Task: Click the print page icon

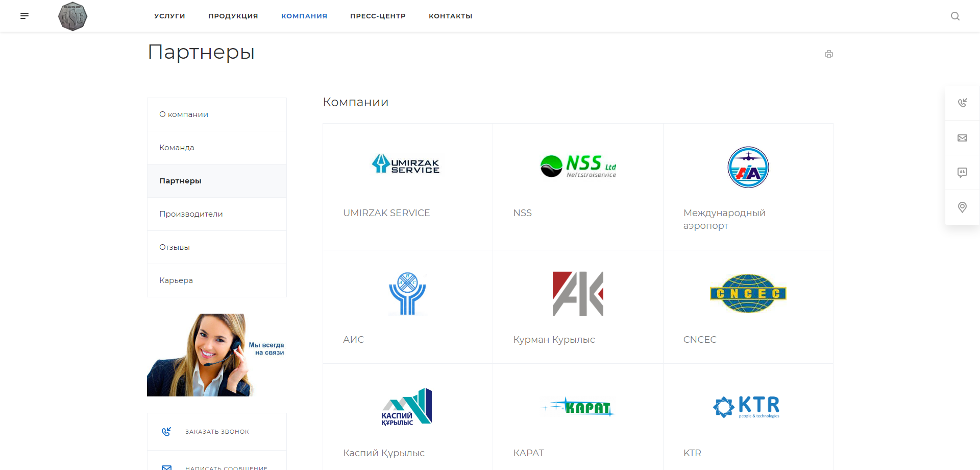Action: (829, 54)
